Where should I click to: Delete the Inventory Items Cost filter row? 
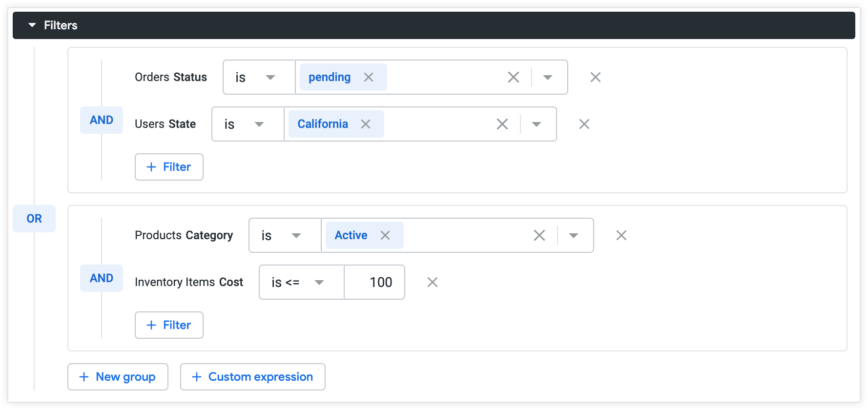[433, 282]
